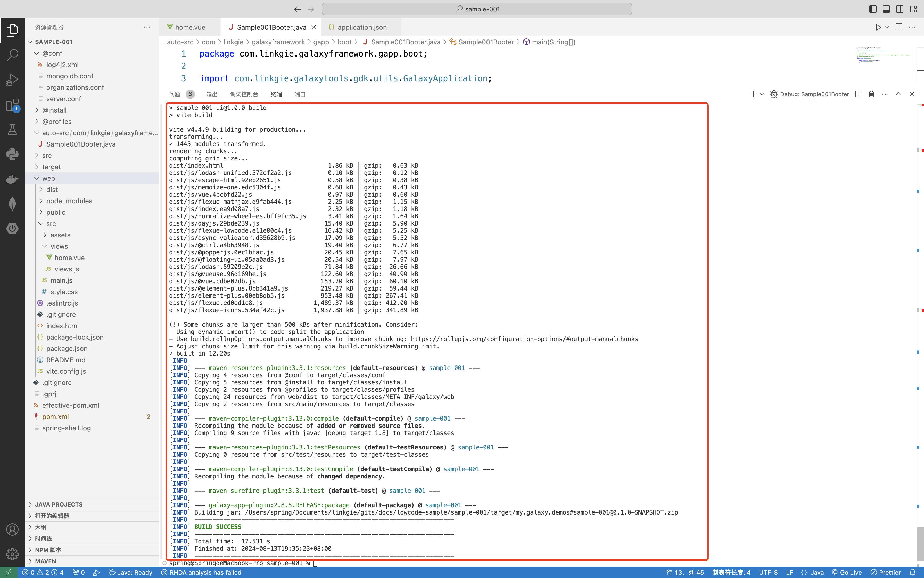Toggle the bottom panel visibility
924x578 pixels.
886,9
